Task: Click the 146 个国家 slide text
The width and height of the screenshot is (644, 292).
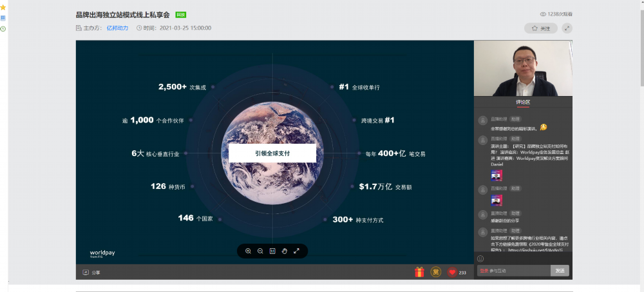Action: [195, 218]
